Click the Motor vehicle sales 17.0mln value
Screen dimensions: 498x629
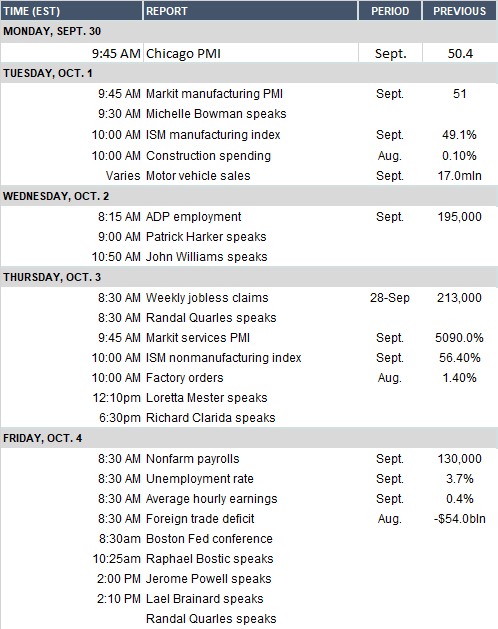click(x=459, y=176)
